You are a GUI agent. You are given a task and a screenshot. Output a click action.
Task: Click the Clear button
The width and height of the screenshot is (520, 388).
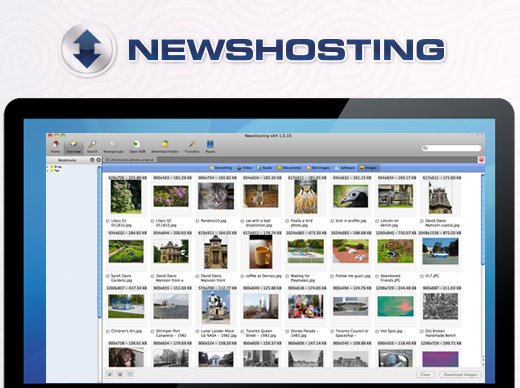coord(425,375)
